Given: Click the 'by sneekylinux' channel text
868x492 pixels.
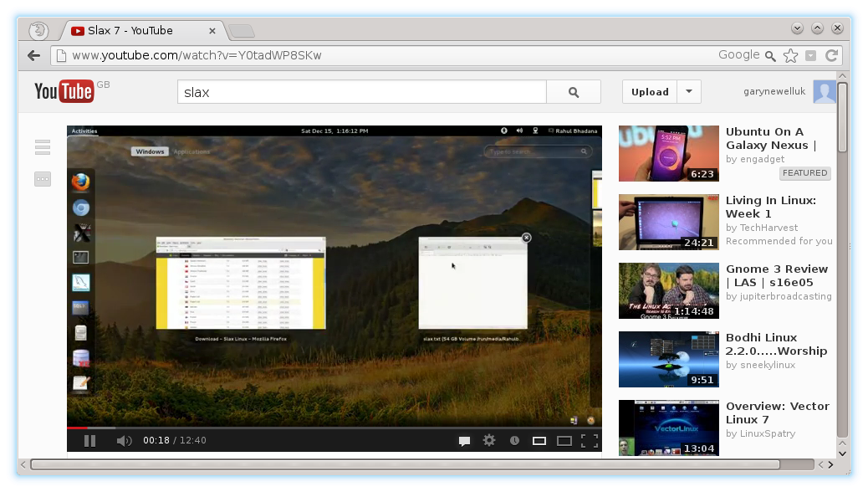Looking at the screenshot, I should [x=761, y=365].
